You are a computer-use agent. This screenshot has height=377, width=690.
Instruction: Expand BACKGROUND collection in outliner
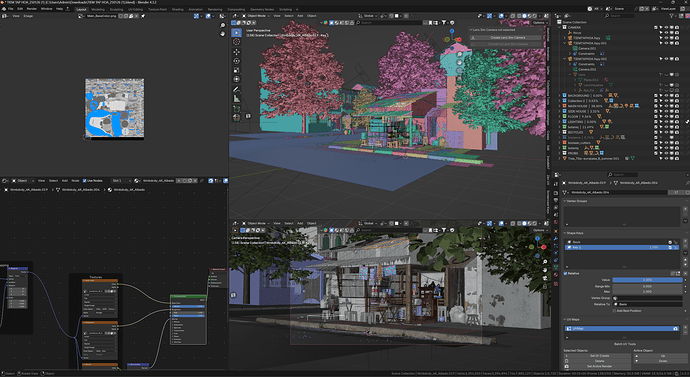(560, 95)
